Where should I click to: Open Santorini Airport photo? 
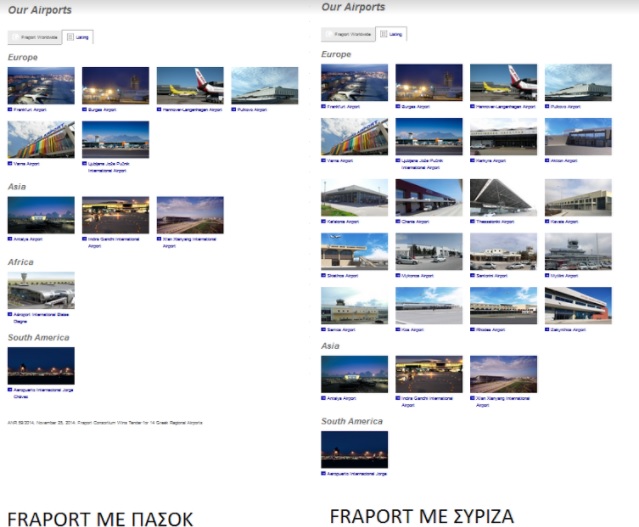point(504,251)
